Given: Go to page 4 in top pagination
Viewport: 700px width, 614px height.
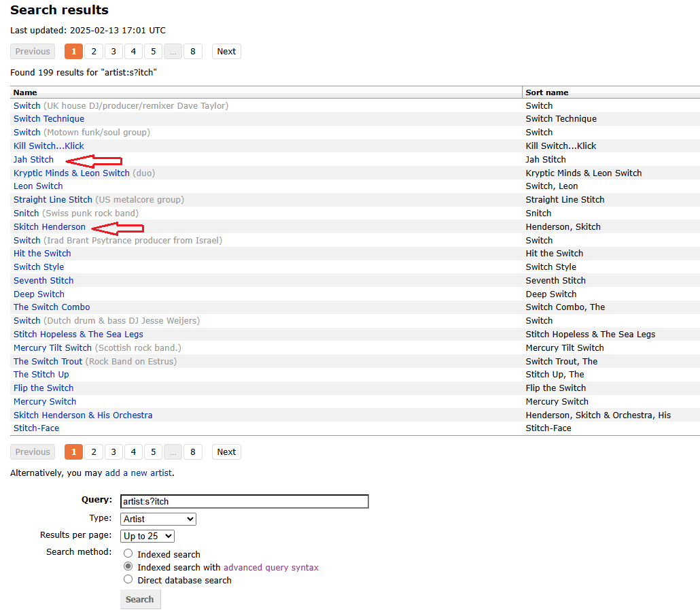Looking at the screenshot, I should [x=133, y=52].
